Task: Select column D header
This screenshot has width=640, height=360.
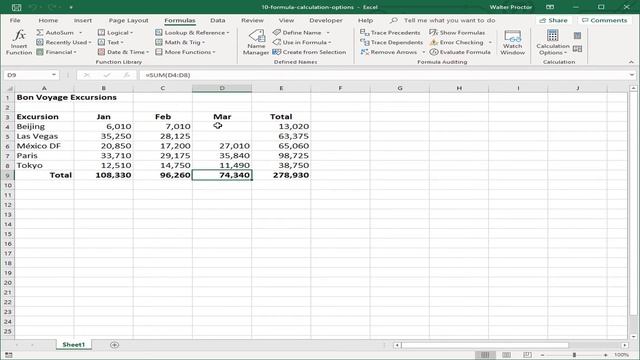Action: coord(222,88)
